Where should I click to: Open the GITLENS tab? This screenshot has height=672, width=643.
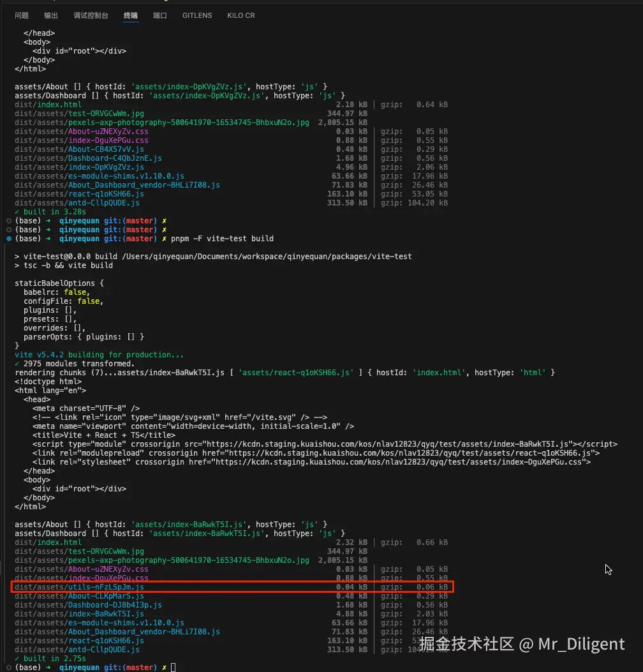[197, 15]
